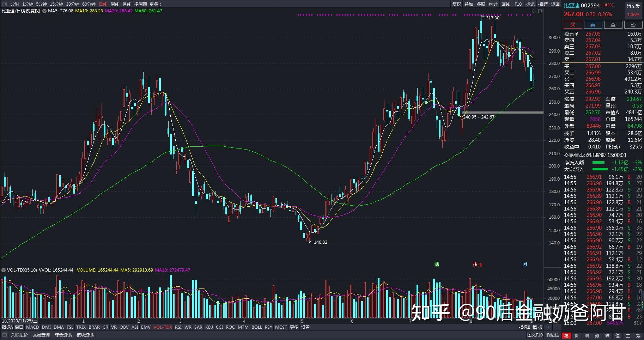Open the 复权 adjustment menu

pos(457,4)
